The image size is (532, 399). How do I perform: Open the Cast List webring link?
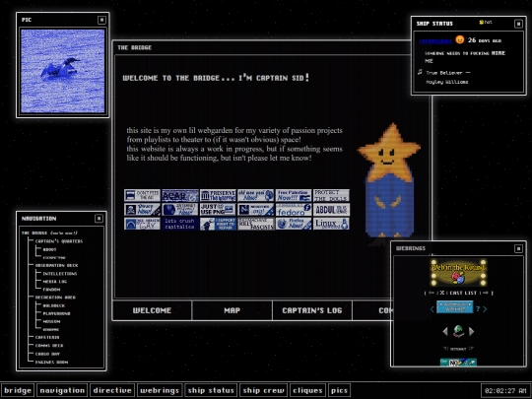pos(463,293)
